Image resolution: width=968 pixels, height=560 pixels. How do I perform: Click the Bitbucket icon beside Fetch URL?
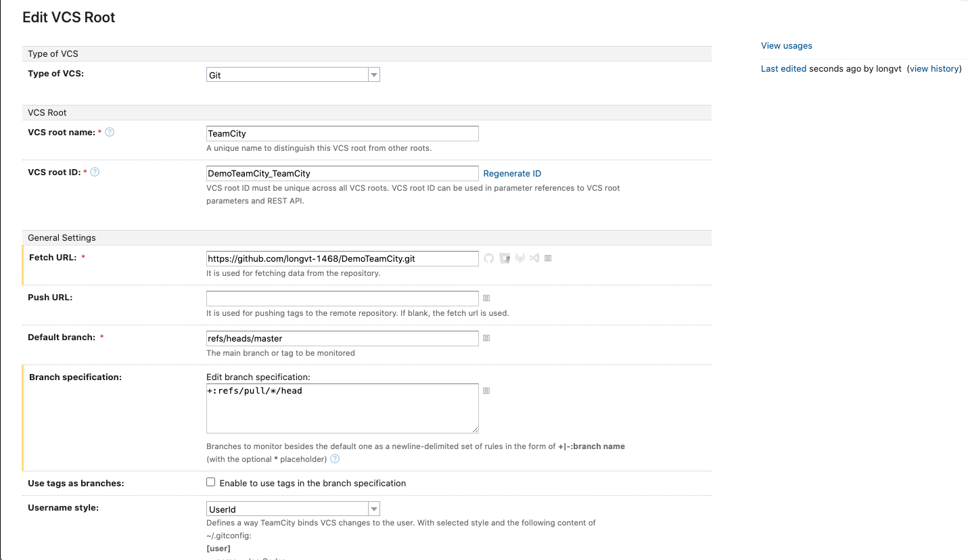tap(505, 258)
